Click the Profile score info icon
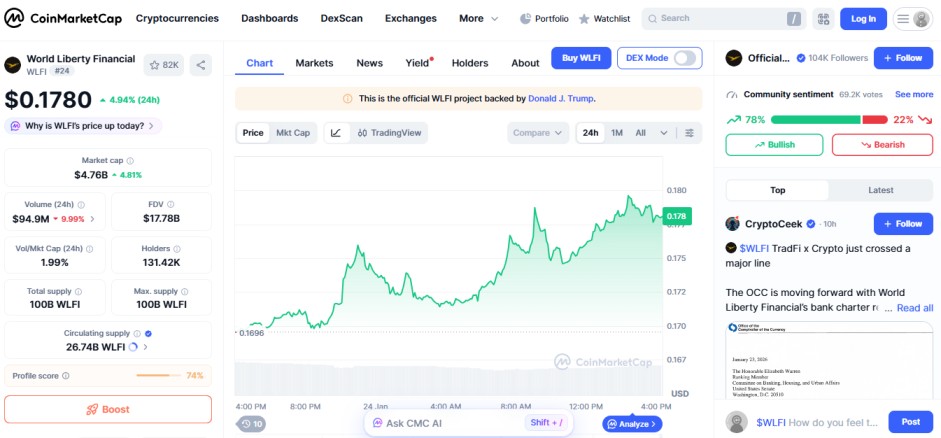 coord(65,376)
